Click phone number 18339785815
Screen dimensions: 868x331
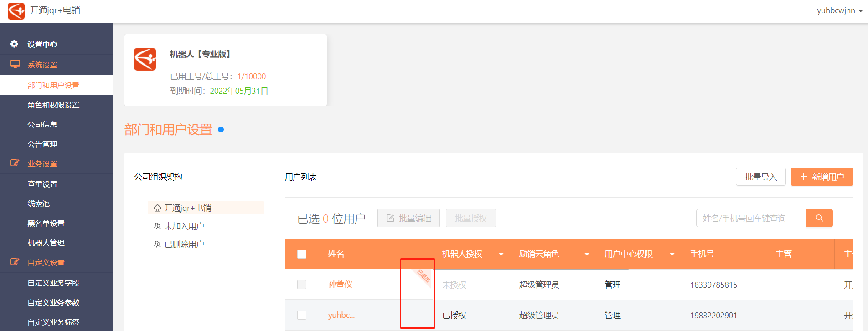[x=713, y=285]
